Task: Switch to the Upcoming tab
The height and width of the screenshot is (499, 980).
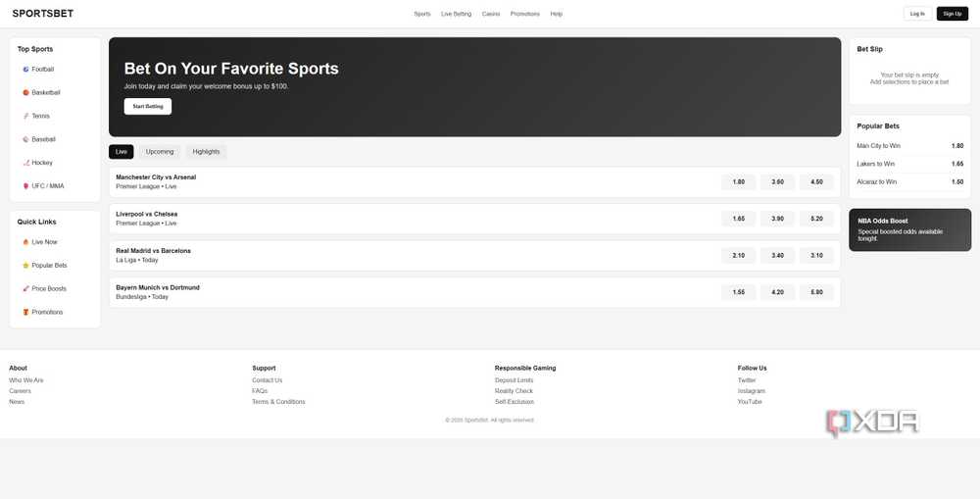Action: (x=160, y=152)
